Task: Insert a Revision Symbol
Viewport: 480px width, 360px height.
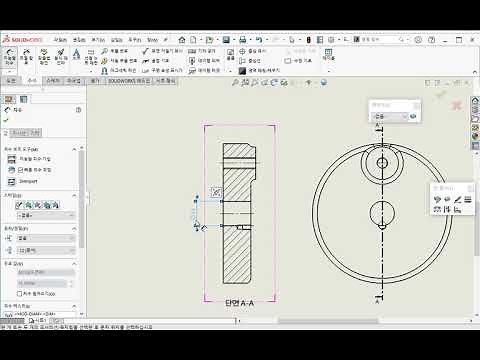Action: pos(298,61)
